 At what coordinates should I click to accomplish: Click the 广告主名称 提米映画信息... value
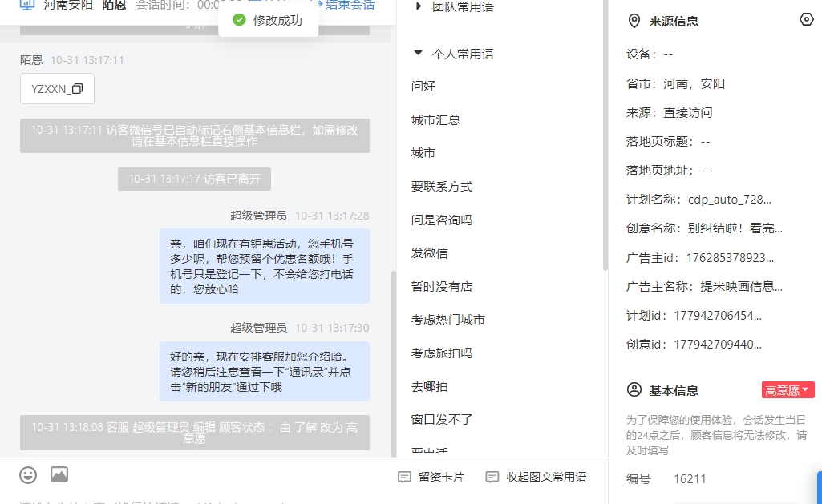[741, 287]
